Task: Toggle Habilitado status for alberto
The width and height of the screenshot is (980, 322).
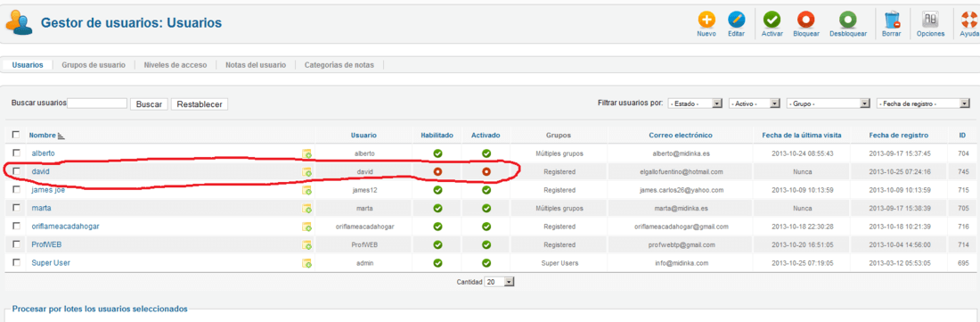Action: 437,153
